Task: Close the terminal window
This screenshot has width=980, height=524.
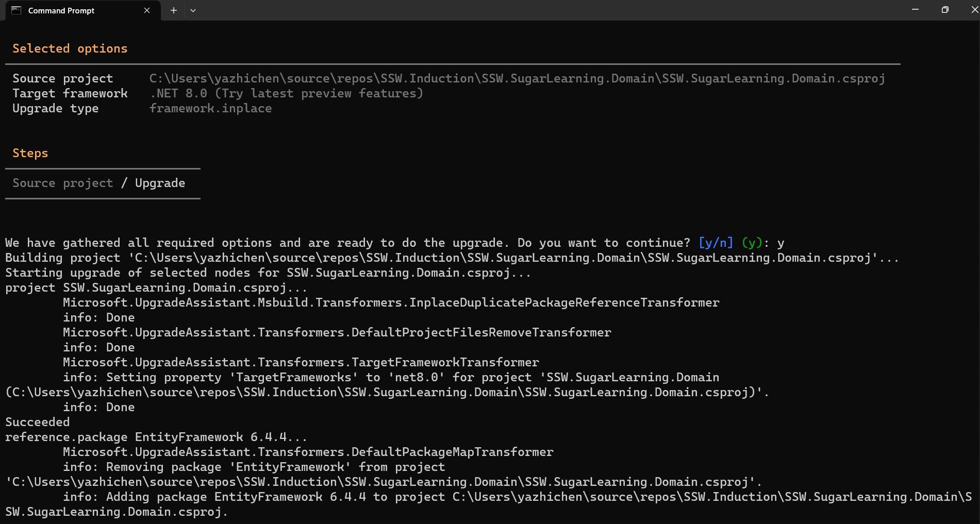Action: [x=974, y=10]
